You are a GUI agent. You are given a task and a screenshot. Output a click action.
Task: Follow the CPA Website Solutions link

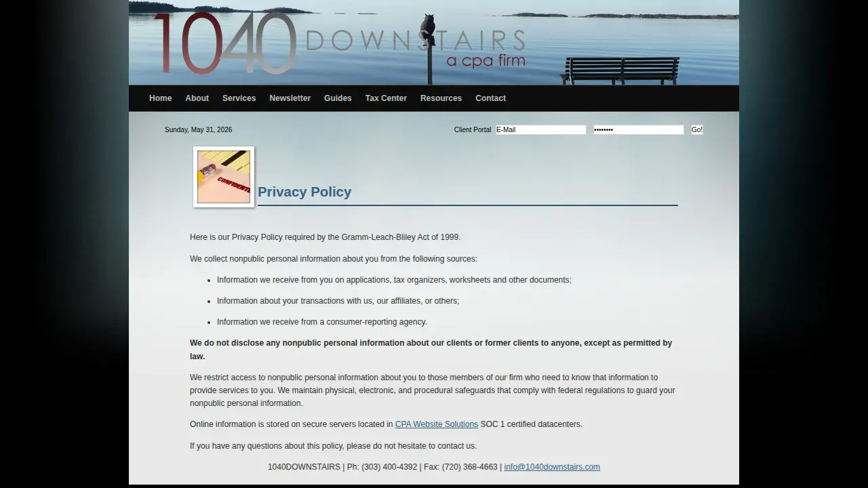pyautogui.click(x=437, y=424)
